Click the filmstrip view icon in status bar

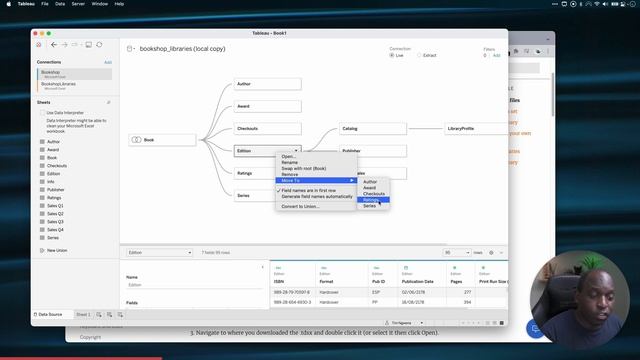(x=494, y=323)
